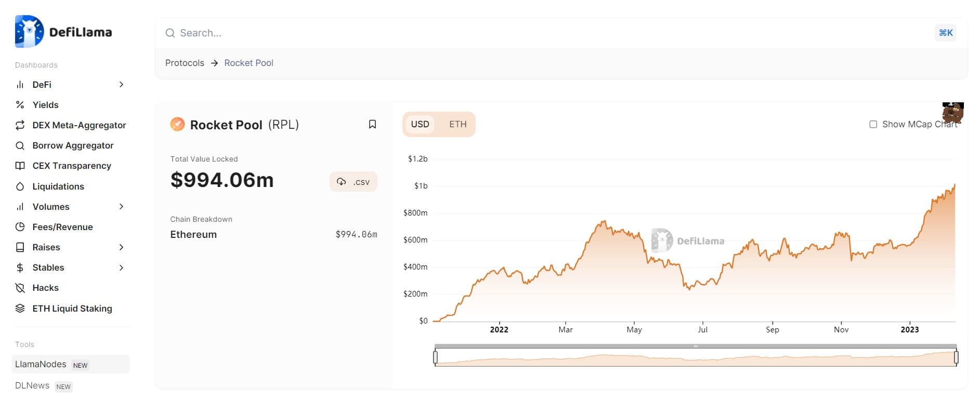Bookmark the Rocket Pool protocol
980x402 pixels.
(x=372, y=124)
